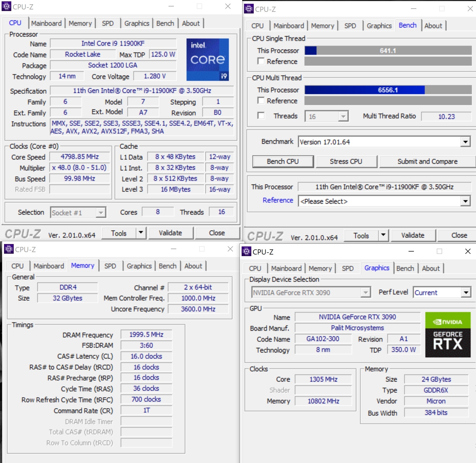Click the Single Thread Reference bar
This screenshot has height=463, width=476.
click(x=388, y=61)
